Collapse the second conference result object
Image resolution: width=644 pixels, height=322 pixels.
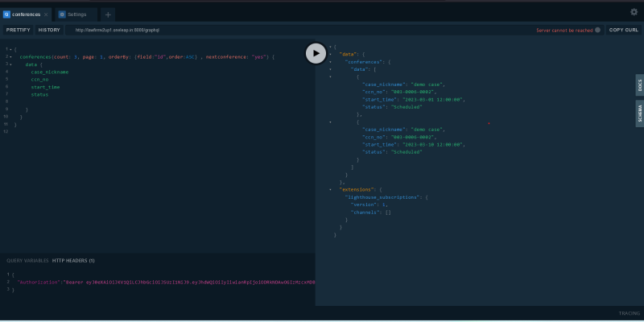330,122
